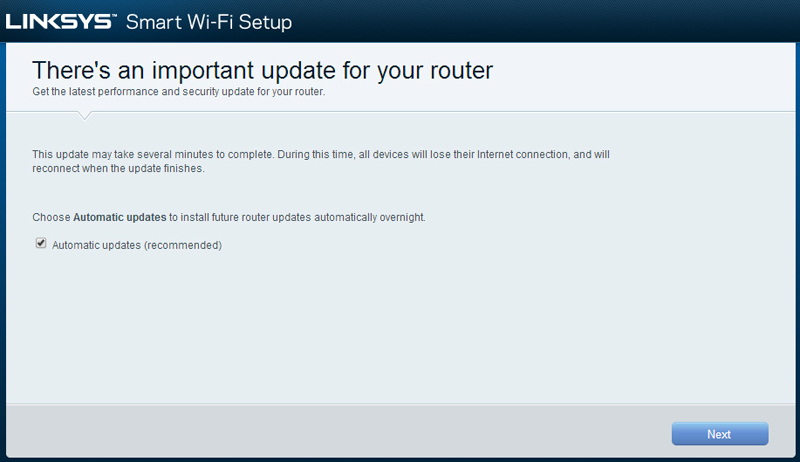Click the "There's an important update" heading
Image resolution: width=800 pixels, height=462 pixels.
(x=262, y=70)
